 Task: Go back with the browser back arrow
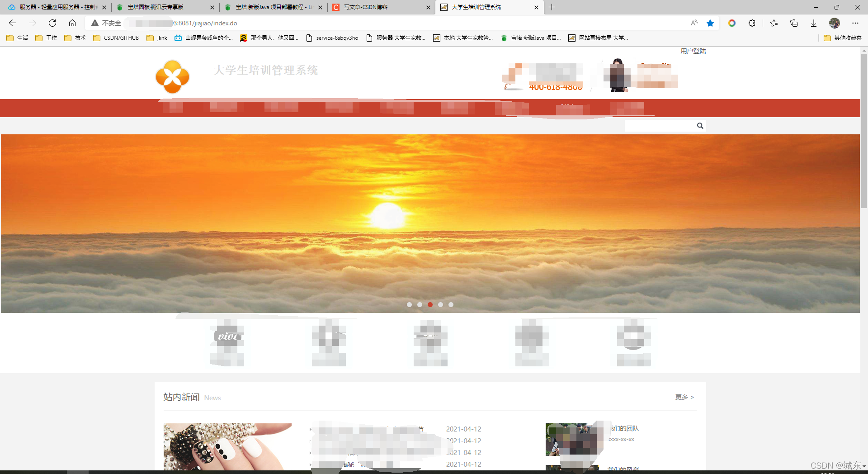pos(13,23)
